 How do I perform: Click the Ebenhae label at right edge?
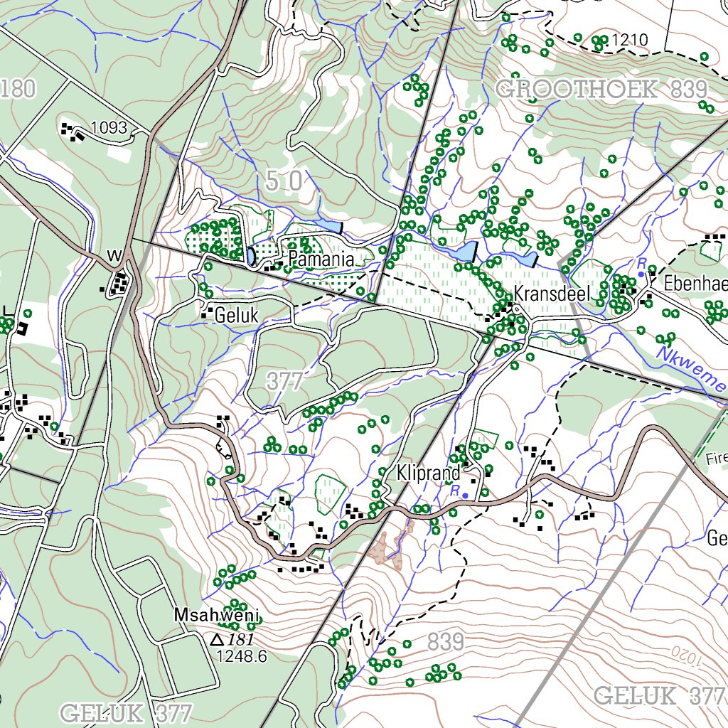[695, 283]
